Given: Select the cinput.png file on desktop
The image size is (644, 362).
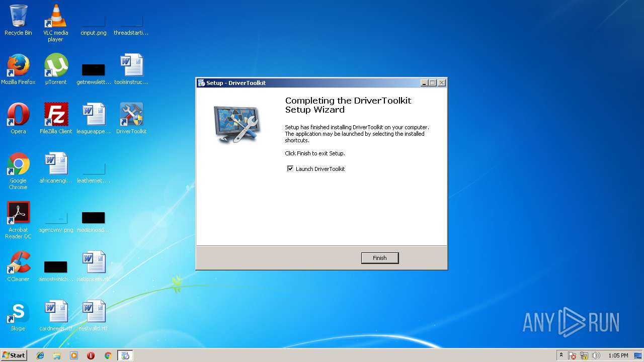Looking at the screenshot, I should 93,24.
